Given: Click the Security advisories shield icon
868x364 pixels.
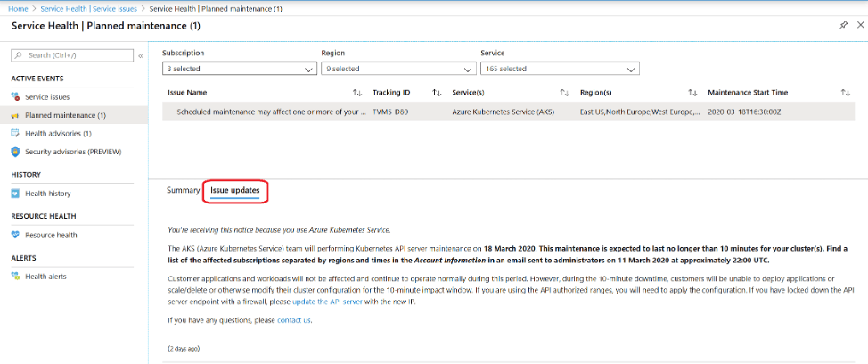Looking at the screenshot, I should pyautogui.click(x=15, y=152).
